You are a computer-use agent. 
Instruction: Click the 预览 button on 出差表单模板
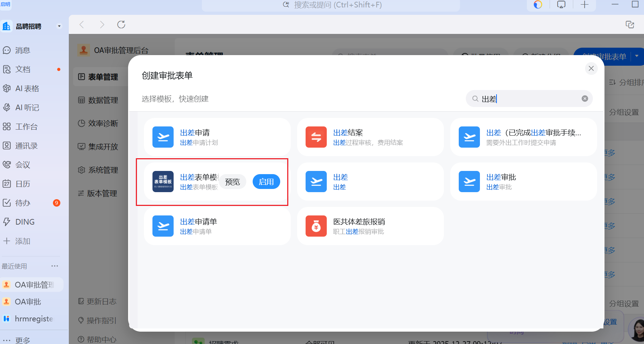pos(232,182)
